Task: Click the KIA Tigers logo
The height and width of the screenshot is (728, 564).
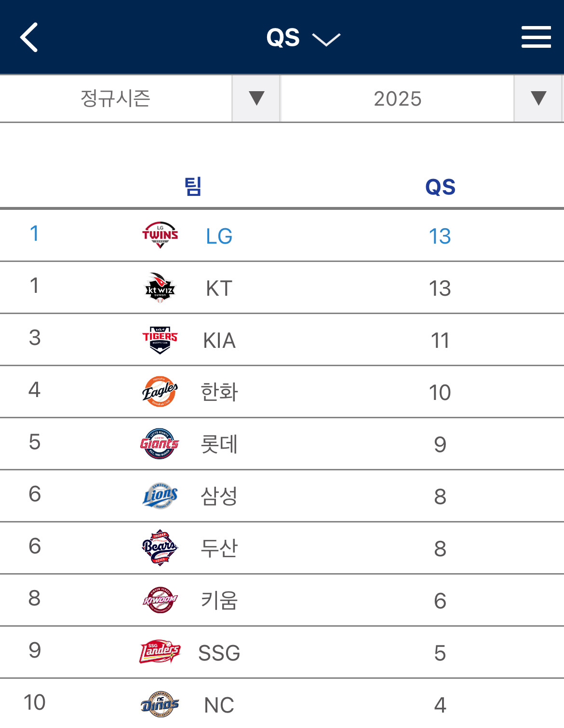Action: tap(160, 340)
